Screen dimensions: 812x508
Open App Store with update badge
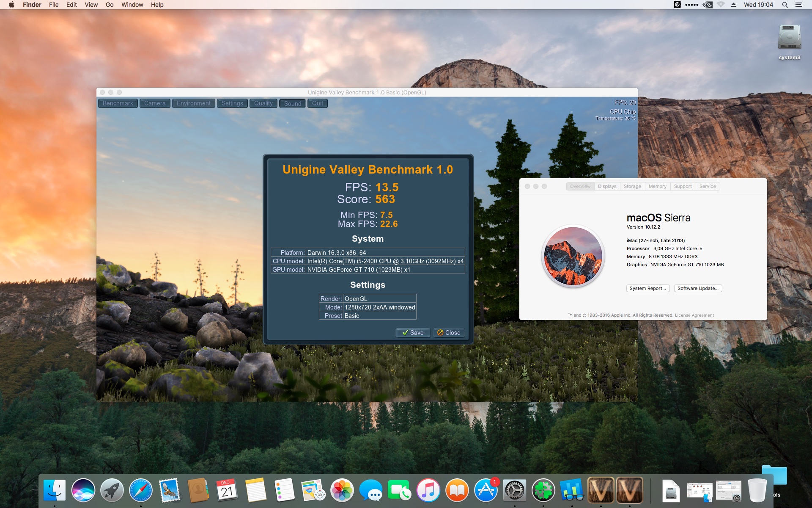tap(486, 490)
